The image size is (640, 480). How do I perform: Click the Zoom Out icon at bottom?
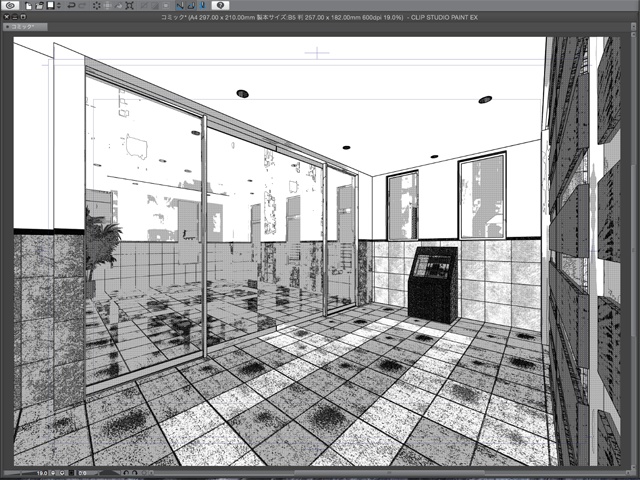53,473
